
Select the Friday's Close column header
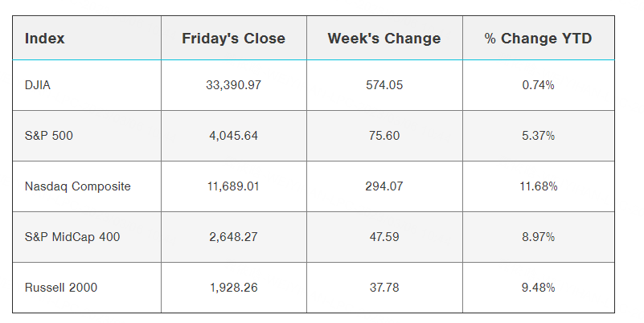[x=233, y=39]
